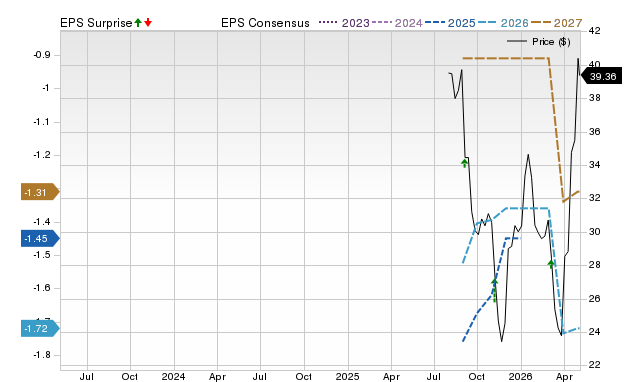Click the 30 price axis label
This screenshot has width=640, height=382.
pyautogui.click(x=595, y=231)
